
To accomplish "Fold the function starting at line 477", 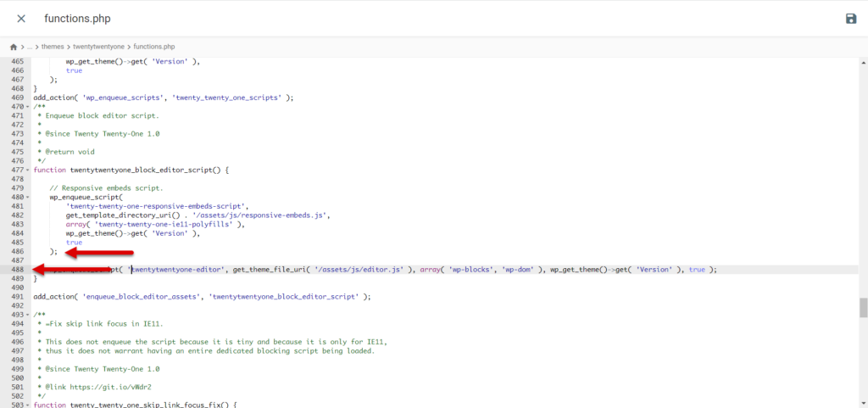I will pyautogui.click(x=28, y=170).
